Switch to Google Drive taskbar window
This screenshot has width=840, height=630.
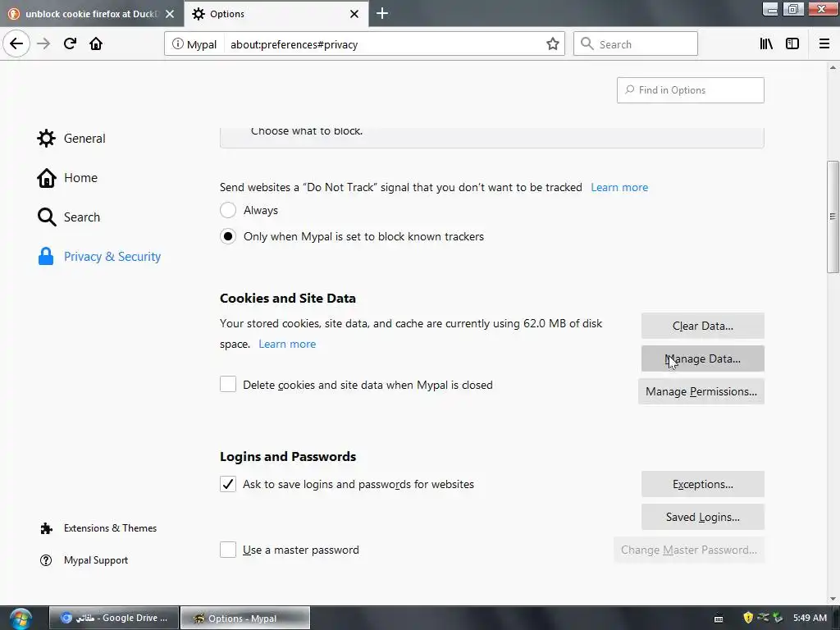113,619
